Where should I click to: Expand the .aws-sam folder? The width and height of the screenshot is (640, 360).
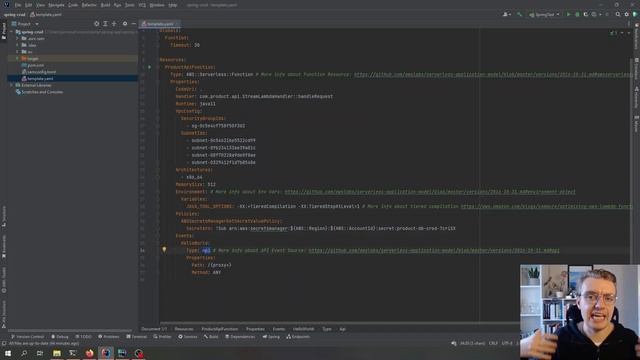pyautogui.click(x=17, y=38)
